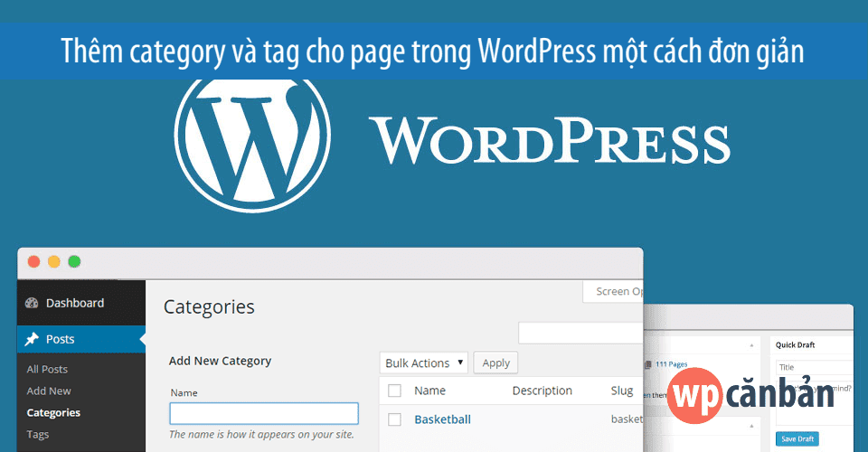
Task: Click the wp căn bản logo
Action: click(750, 396)
